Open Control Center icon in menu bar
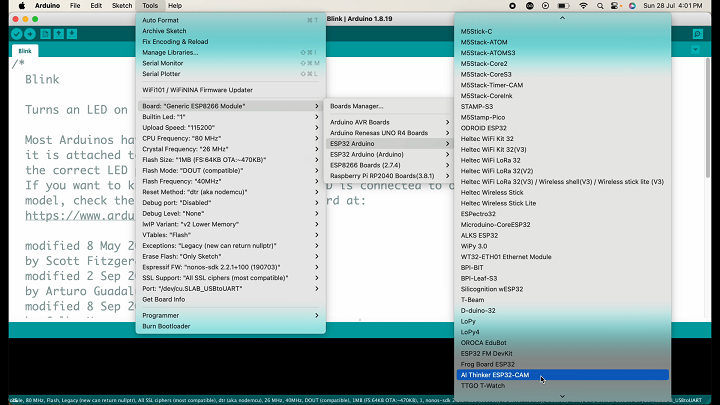Viewport: 720px width, 405px height. (x=615, y=6)
